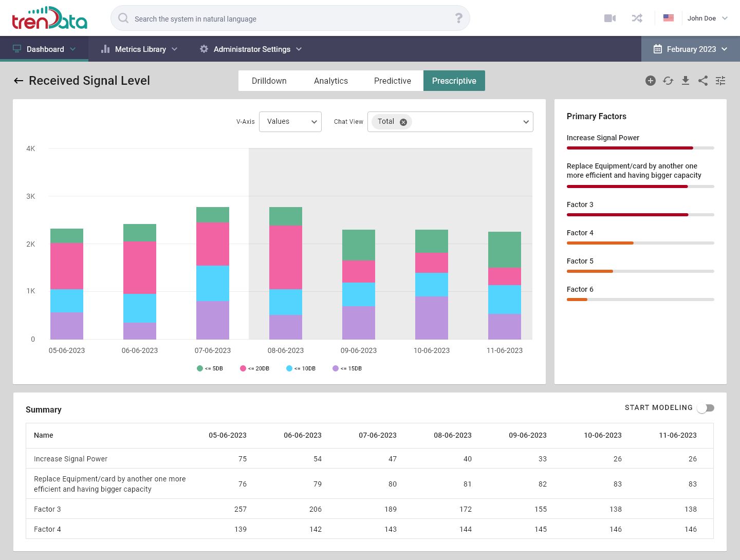Image resolution: width=740 pixels, height=560 pixels.
Task: Download the report using download icon
Action: 686,81
